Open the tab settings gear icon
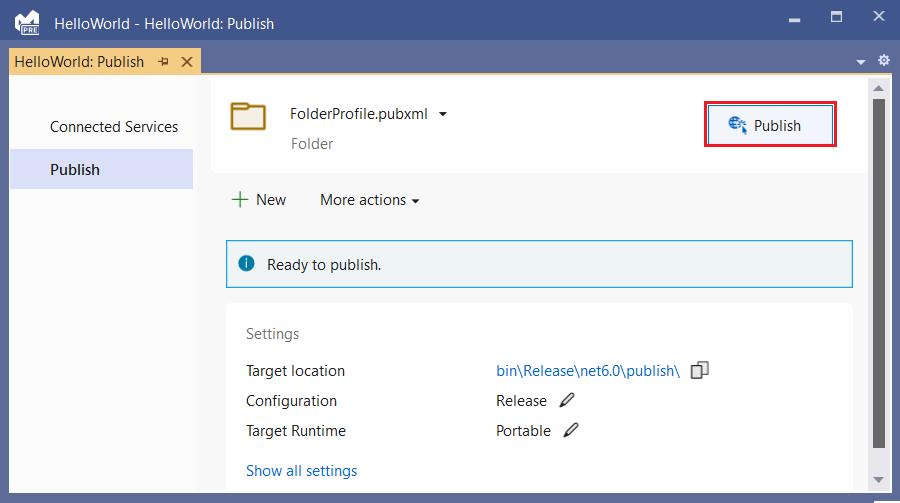 (x=884, y=60)
